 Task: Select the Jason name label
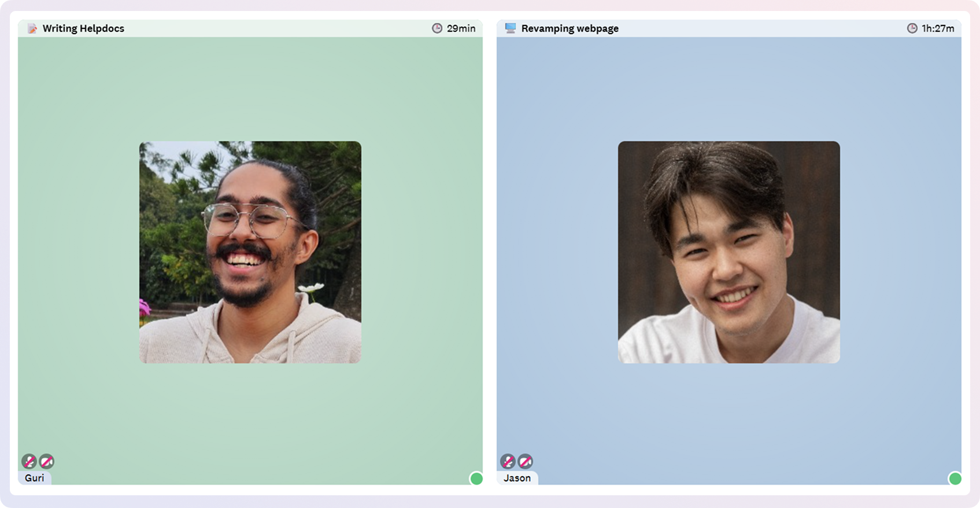pyautogui.click(x=517, y=478)
